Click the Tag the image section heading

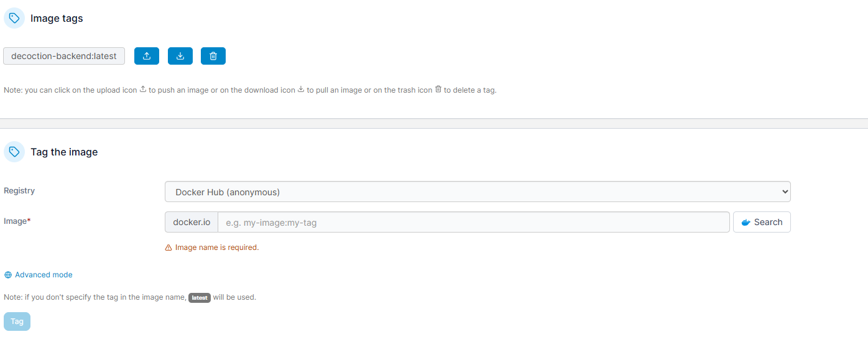(64, 152)
